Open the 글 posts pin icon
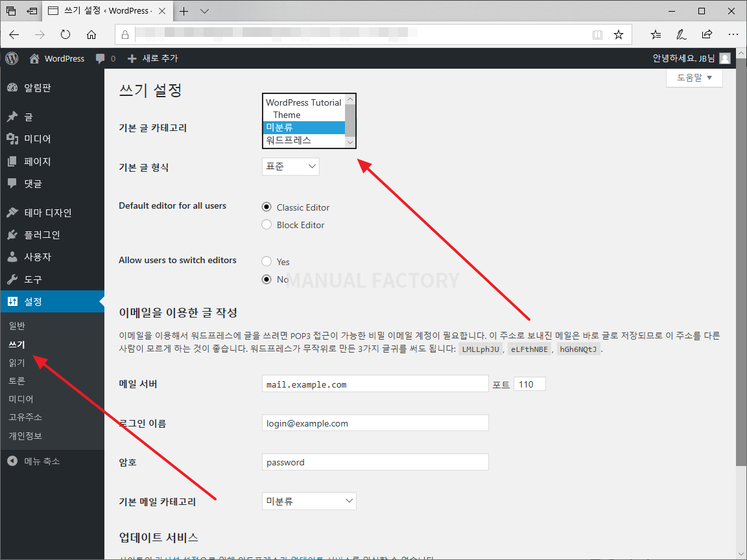This screenshot has width=747, height=560. point(12,117)
